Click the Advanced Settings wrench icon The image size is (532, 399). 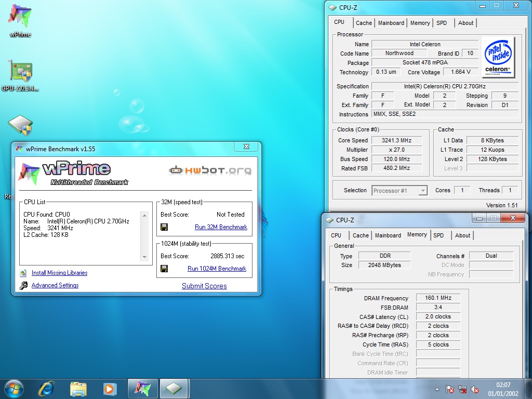tap(23, 285)
